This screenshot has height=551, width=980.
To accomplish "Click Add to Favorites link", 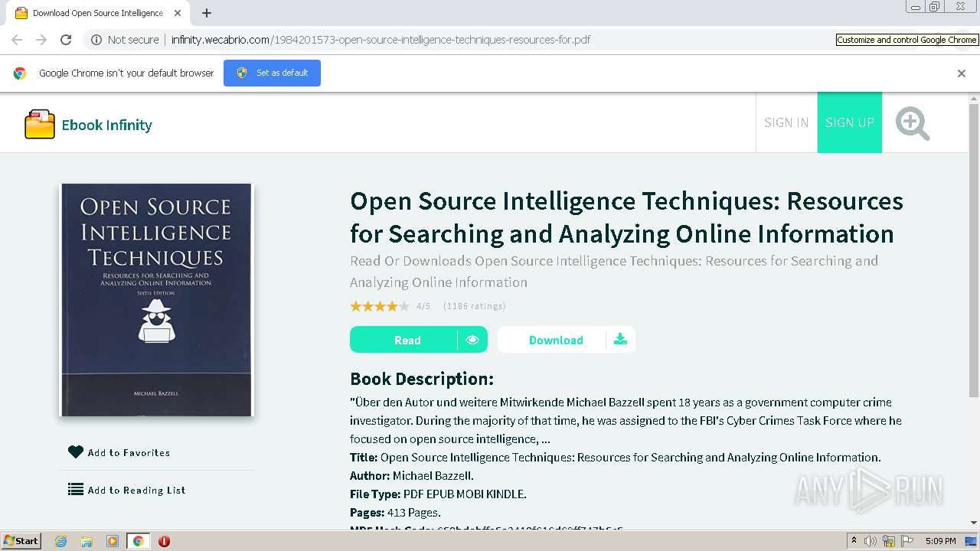I will [129, 452].
